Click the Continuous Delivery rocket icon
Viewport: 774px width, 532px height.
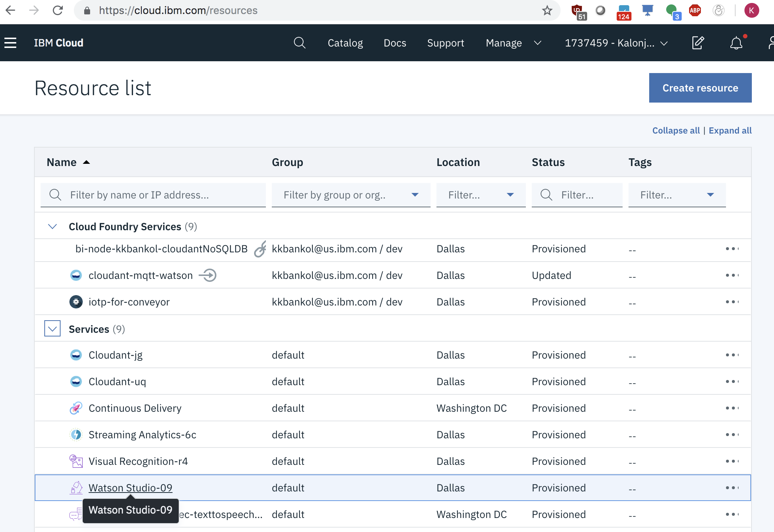pyautogui.click(x=76, y=408)
